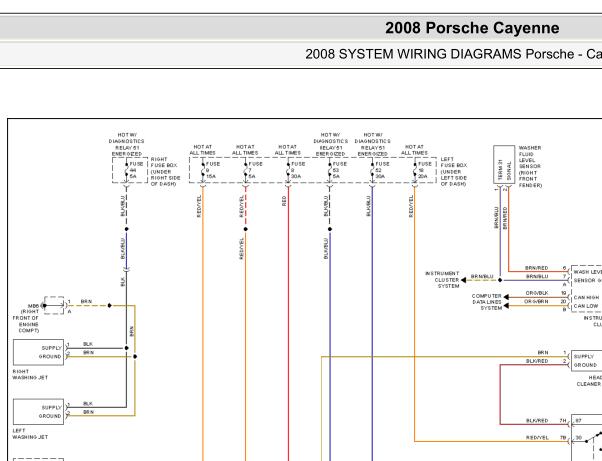Click the "FUSE 7 5A" label
Screen dimensions: 602x461
(x=255, y=170)
